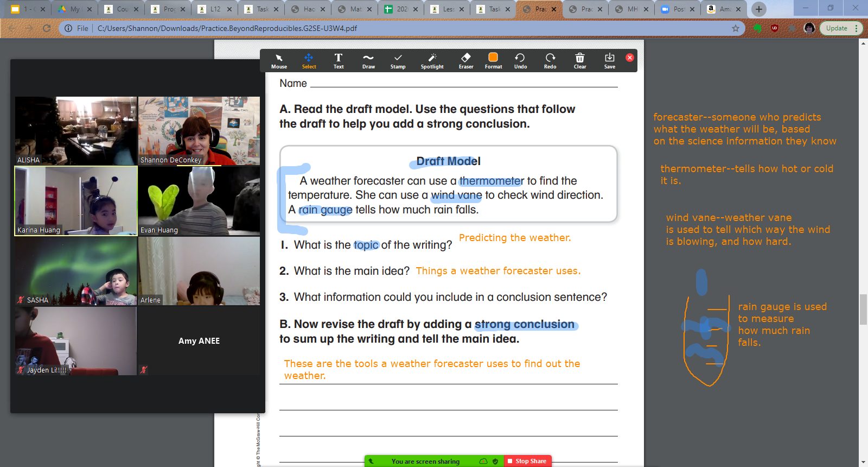The height and width of the screenshot is (467, 868).
Task: Open the orange Format color option
Action: [493, 61]
